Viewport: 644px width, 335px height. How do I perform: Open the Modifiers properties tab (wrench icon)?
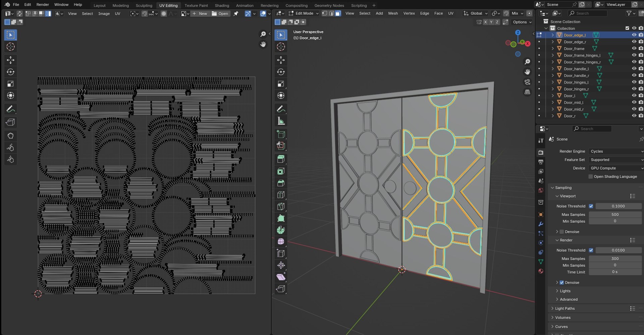541,224
